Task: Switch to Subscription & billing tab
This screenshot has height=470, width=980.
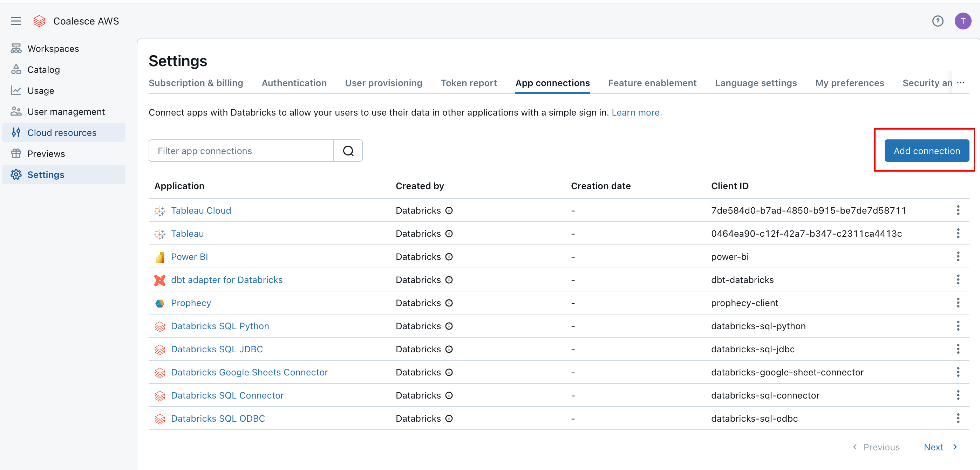Action: tap(196, 83)
